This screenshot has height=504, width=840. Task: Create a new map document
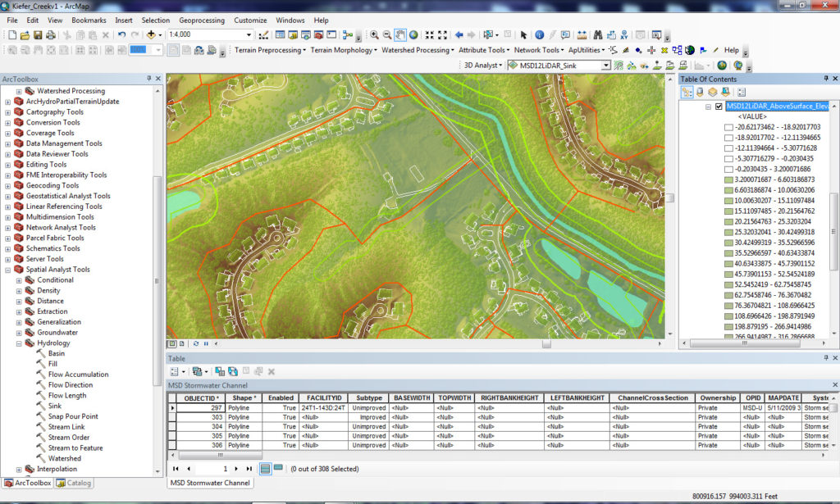11,34
